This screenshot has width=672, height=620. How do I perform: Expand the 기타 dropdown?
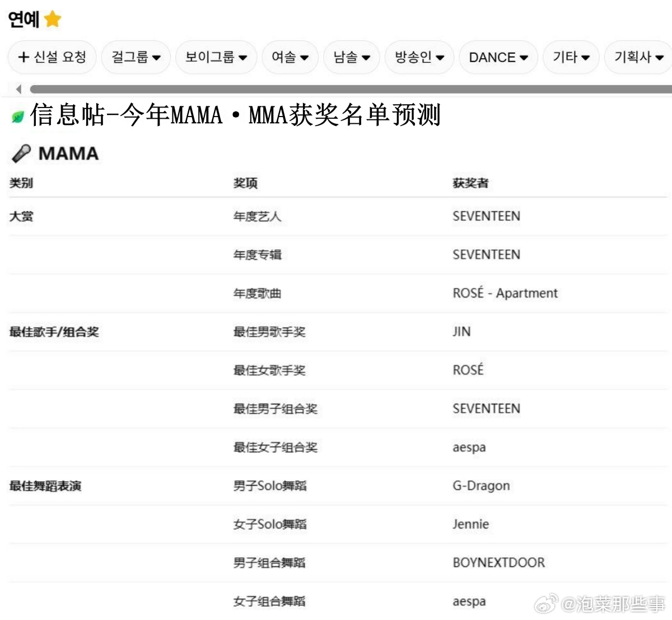(x=571, y=57)
